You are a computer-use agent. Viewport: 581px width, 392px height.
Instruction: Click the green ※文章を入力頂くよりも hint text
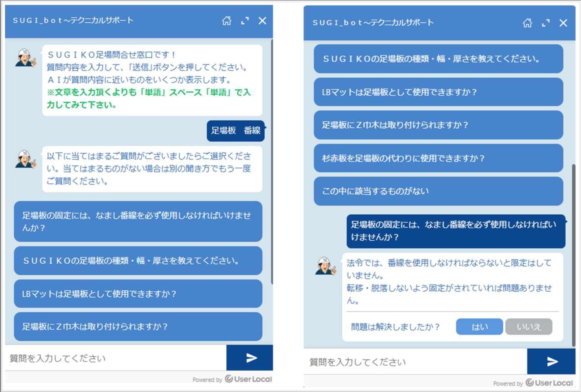click(149, 98)
